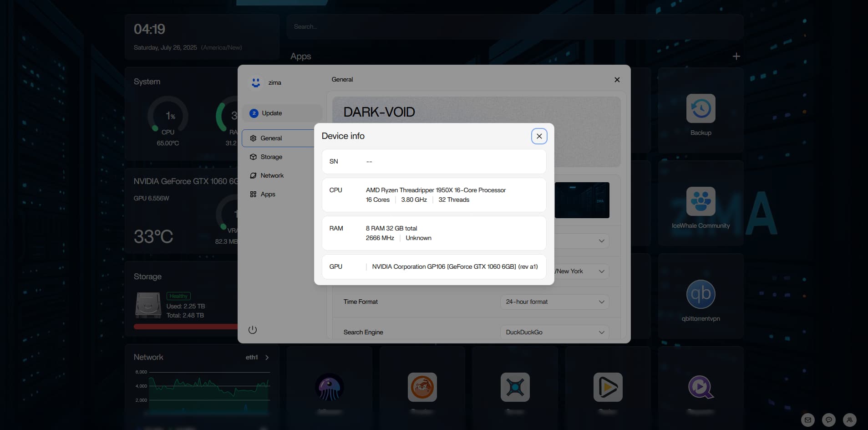Click the mail icon at bottom right
The height and width of the screenshot is (430, 868).
[x=808, y=420]
